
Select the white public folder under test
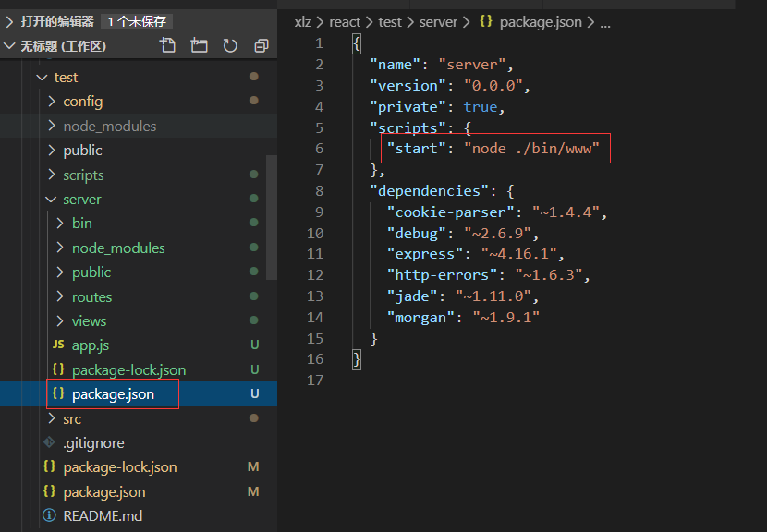coord(82,151)
